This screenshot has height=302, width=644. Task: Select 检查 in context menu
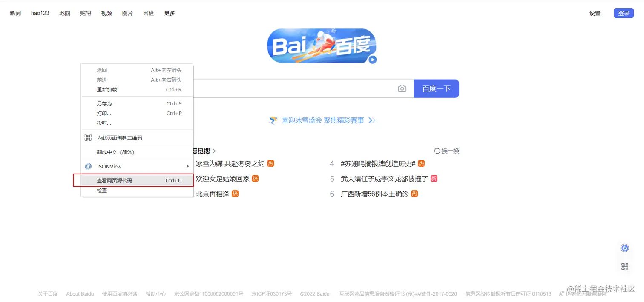[137, 191]
